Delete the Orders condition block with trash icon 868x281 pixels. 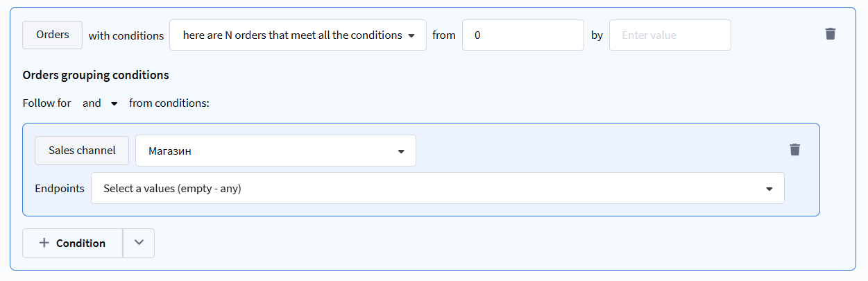click(x=830, y=34)
